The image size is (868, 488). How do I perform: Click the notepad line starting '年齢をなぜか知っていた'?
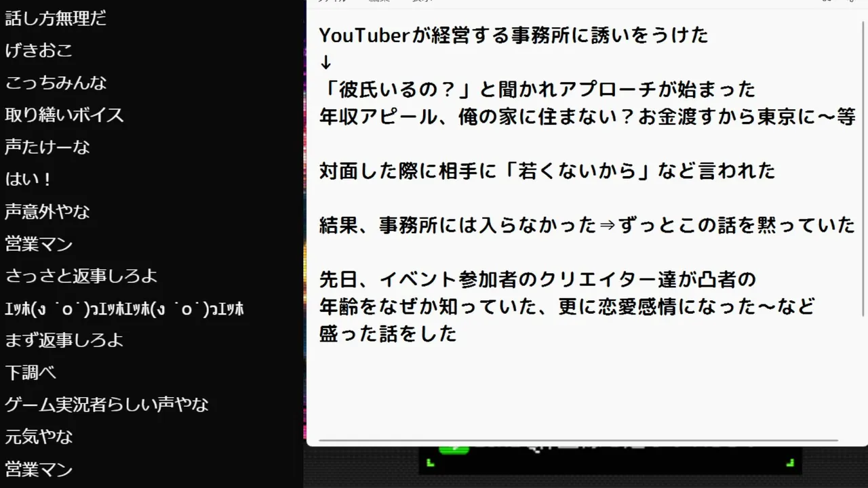tap(567, 306)
